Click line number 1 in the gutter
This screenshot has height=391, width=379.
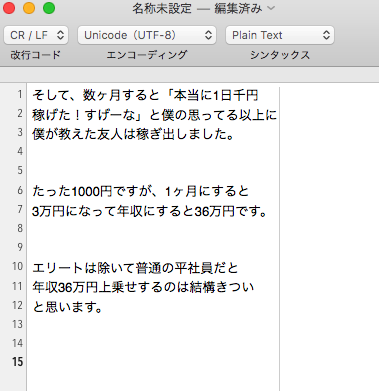20,95
